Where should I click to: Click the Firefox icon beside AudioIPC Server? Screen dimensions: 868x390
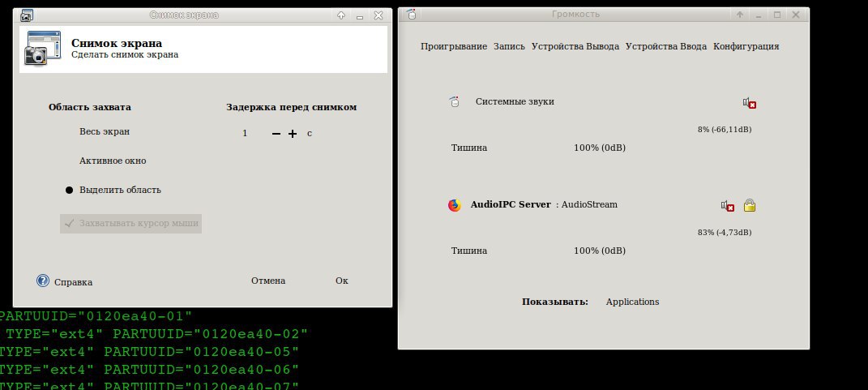click(455, 205)
